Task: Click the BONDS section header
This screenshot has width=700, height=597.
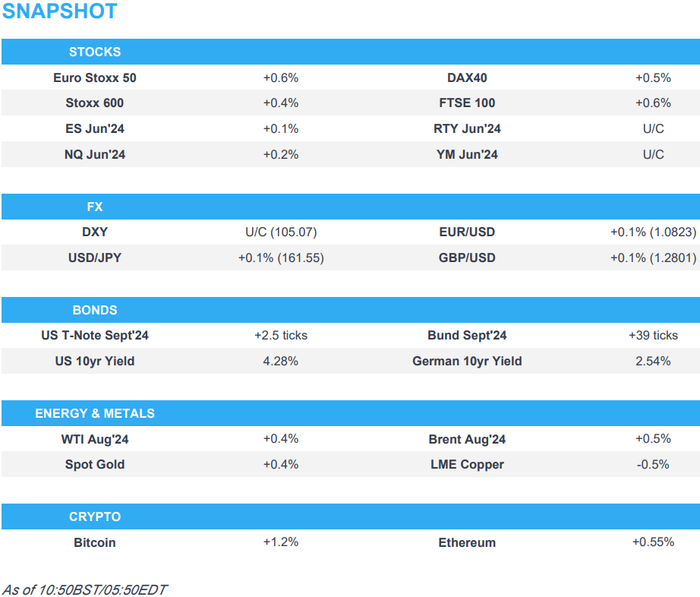Action: [x=95, y=310]
